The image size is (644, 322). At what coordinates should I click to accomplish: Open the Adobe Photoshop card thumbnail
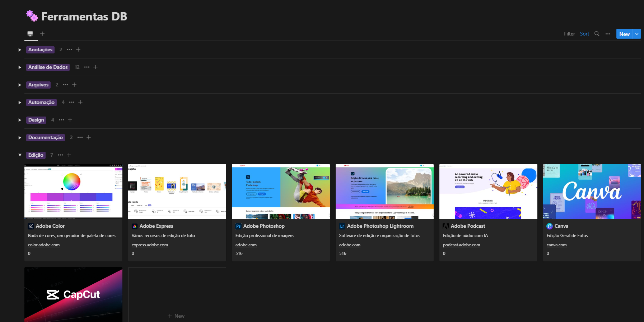[281, 191]
